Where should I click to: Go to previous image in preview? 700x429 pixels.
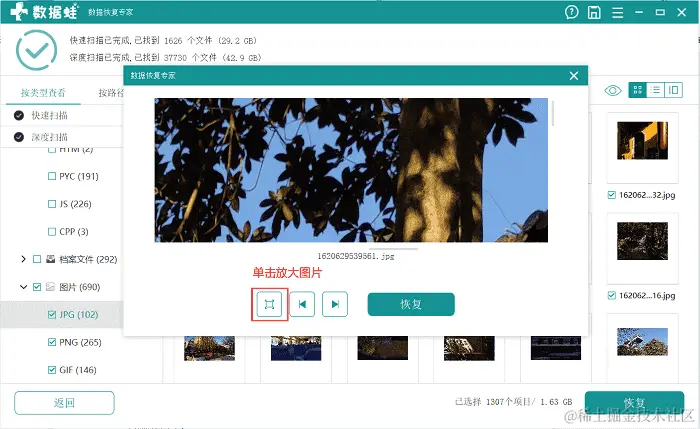tap(302, 304)
